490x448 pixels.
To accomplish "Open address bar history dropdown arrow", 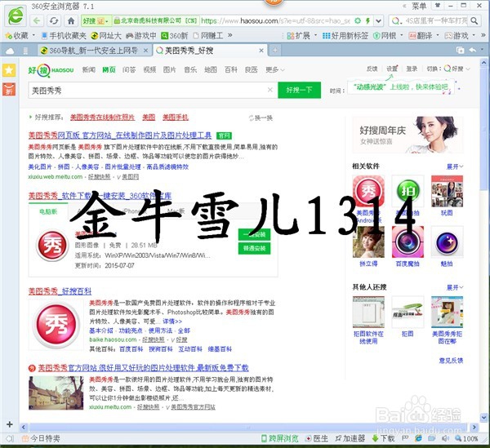I will 378,21.
